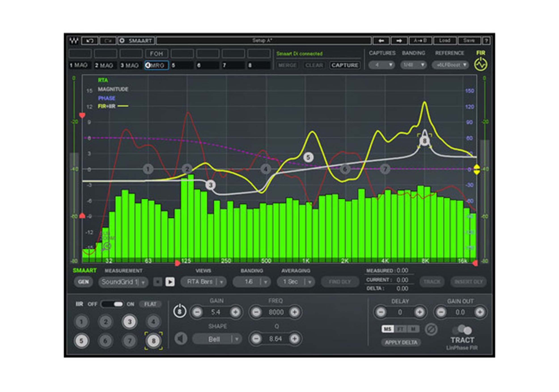Toggle IIR band 2 button
559x392 pixels.
click(105, 322)
